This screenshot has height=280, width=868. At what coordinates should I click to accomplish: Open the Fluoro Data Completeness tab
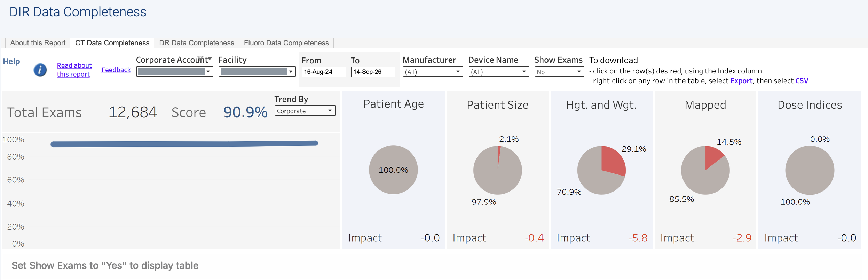pyautogui.click(x=286, y=43)
